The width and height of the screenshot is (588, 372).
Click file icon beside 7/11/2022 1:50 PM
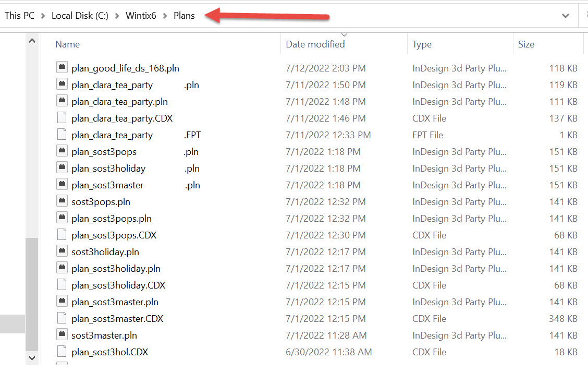click(x=62, y=84)
